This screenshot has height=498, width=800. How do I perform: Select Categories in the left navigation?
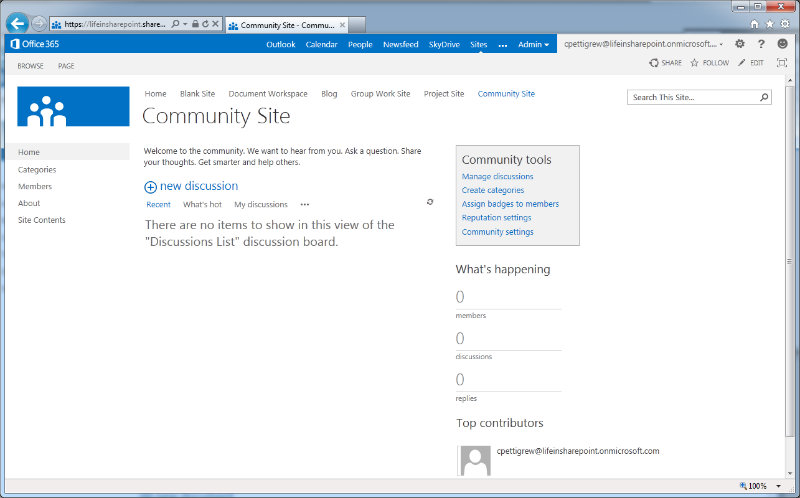(x=37, y=169)
